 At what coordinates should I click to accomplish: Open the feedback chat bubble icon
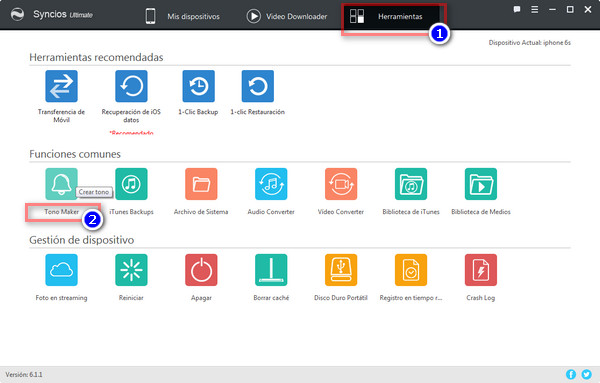pyautogui.click(x=517, y=9)
